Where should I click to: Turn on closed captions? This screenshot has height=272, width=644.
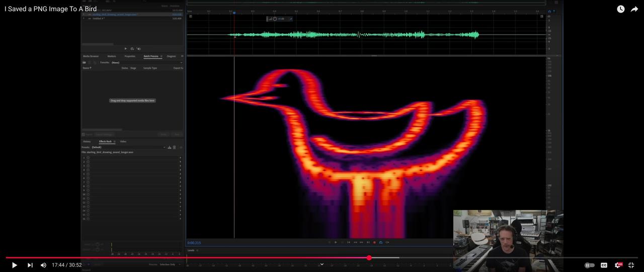[x=604, y=265]
